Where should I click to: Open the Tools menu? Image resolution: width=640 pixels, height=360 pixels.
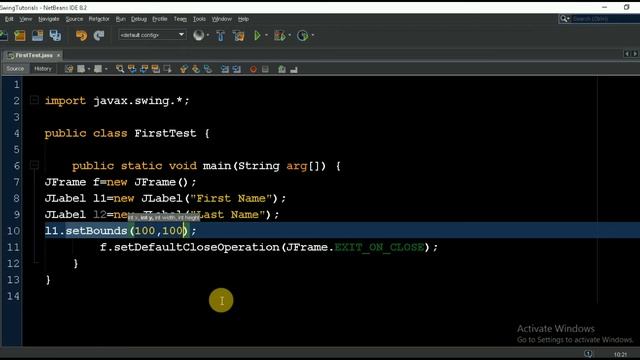point(199,19)
